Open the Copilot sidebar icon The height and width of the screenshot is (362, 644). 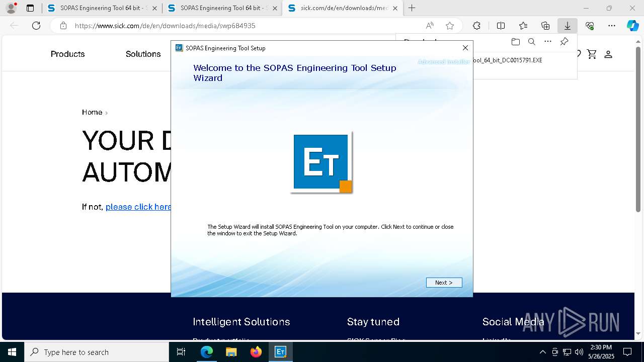click(632, 26)
